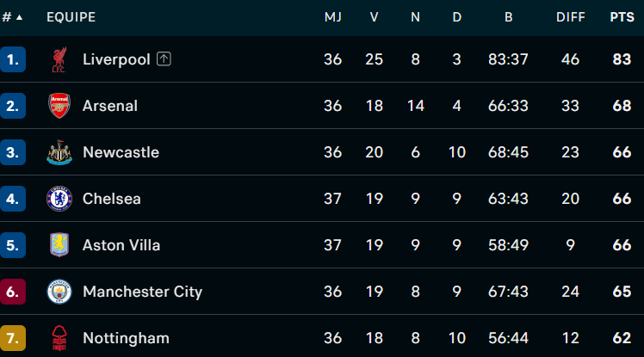Click the Nottingham Forest crest icon
This screenshot has height=357, width=644.
(x=59, y=337)
